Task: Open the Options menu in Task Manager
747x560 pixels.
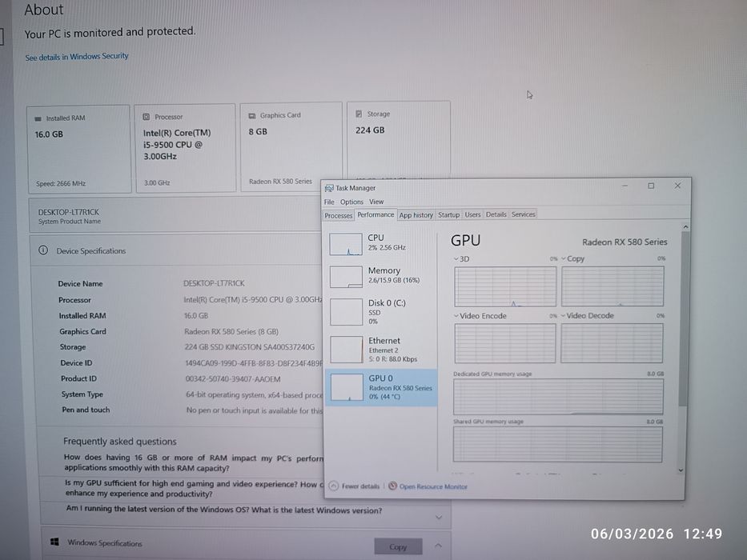Action: 351,202
